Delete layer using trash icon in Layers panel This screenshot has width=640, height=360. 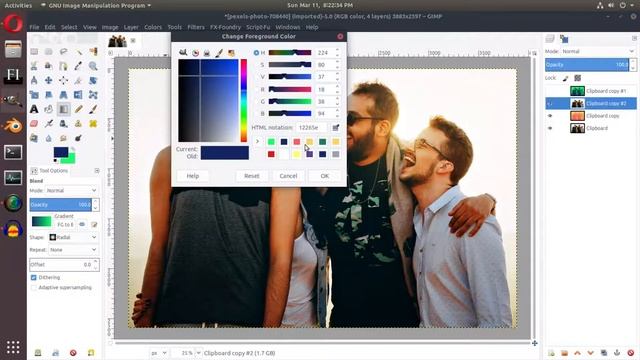click(x=631, y=353)
